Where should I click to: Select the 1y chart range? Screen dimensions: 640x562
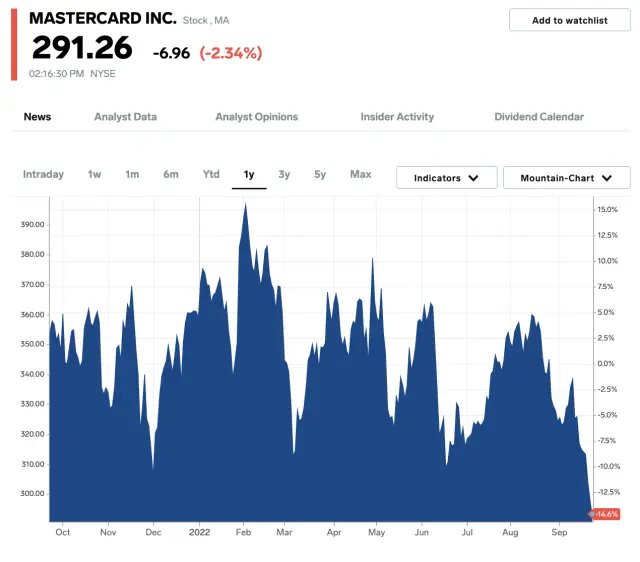pos(249,174)
